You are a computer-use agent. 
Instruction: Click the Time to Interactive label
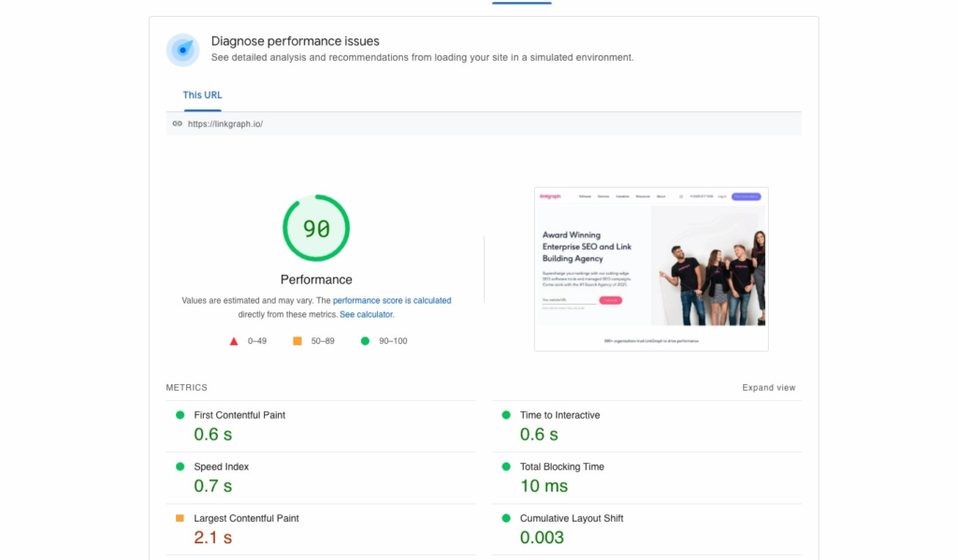(x=559, y=415)
